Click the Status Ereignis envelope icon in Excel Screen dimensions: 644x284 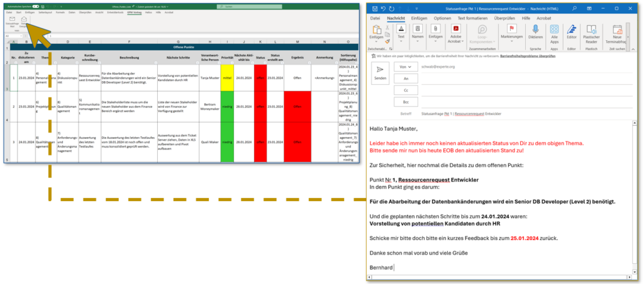(25, 19)
